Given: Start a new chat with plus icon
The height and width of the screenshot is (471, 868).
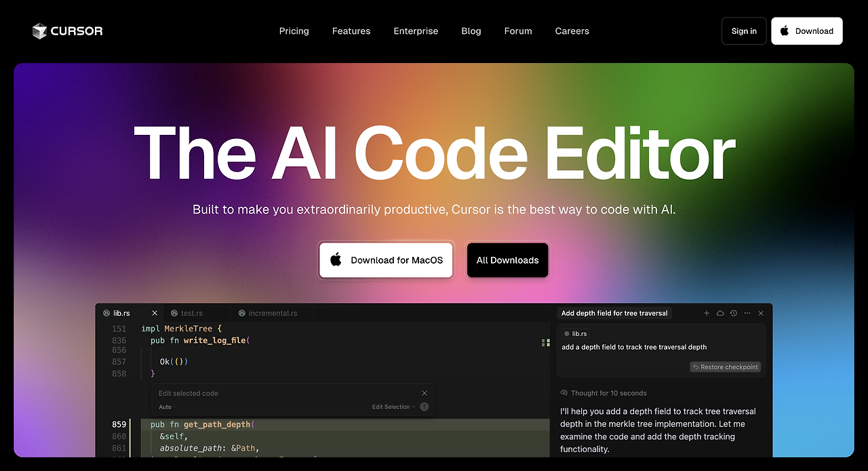Looking at the screenshot, I should [707, 313].
